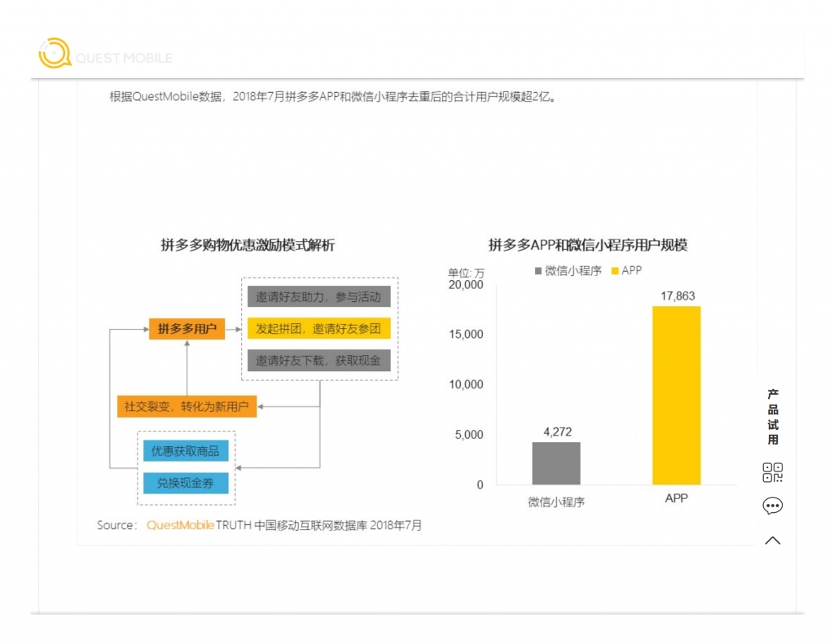
Task: Open the vertical 产品试用 sidebar tab
Action: [x=772, y=417]
